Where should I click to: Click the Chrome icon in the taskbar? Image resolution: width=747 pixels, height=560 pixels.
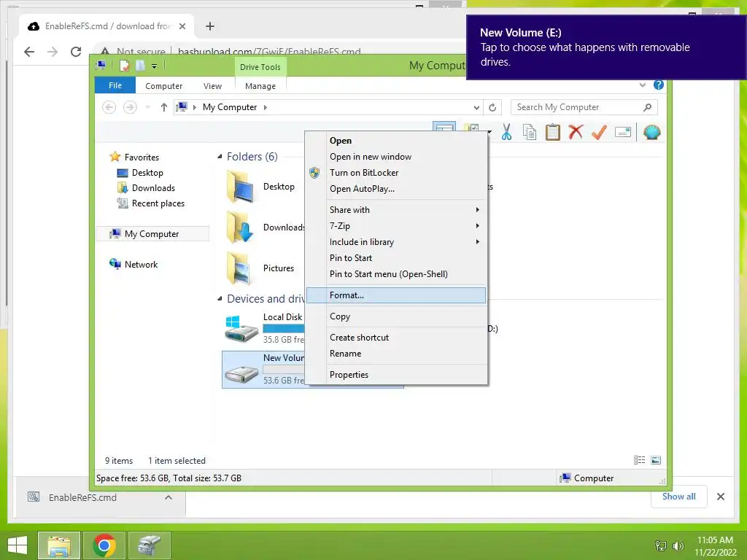pos(104,545)
